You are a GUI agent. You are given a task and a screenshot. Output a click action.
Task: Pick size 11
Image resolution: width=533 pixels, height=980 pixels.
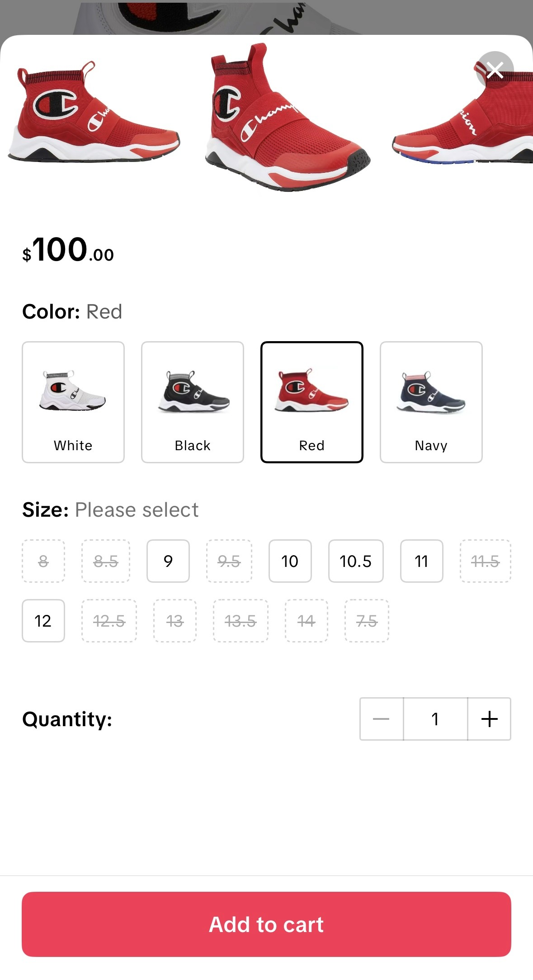[421, 561]
